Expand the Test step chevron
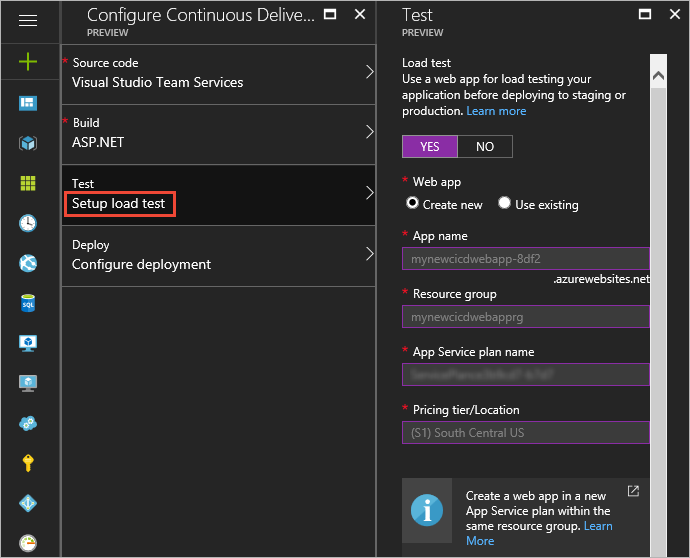690x558 pixels. tap(369, 193)
